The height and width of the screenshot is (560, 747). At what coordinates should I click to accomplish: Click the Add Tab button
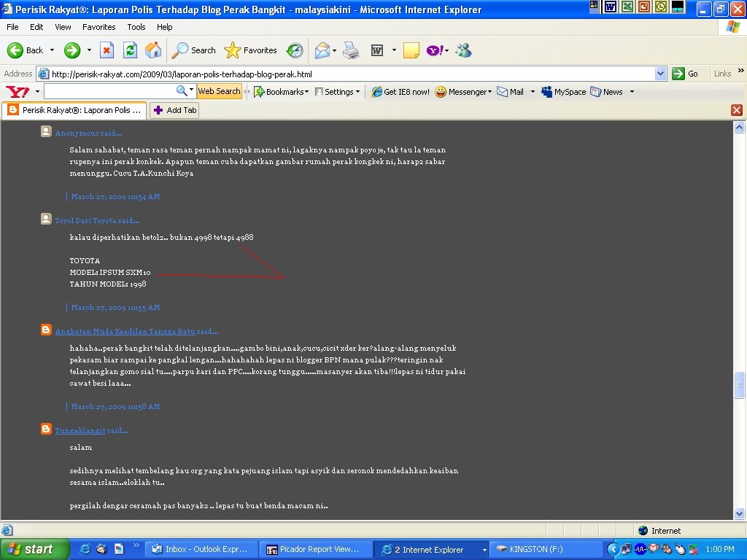point(174,110)
